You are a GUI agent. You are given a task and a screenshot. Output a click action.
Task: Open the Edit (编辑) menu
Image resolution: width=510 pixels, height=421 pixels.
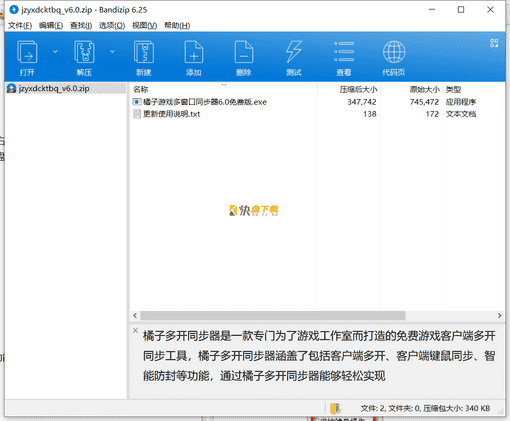(51, 25)
